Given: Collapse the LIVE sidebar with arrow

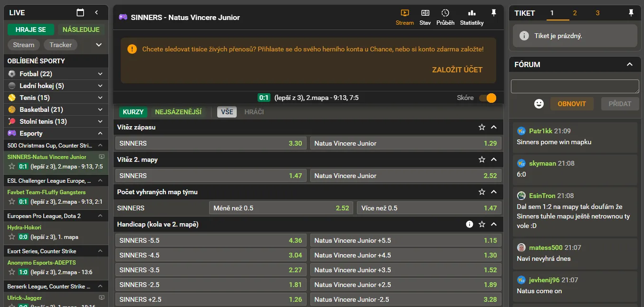Looking at the screenshot, I should tap(96, 13).
